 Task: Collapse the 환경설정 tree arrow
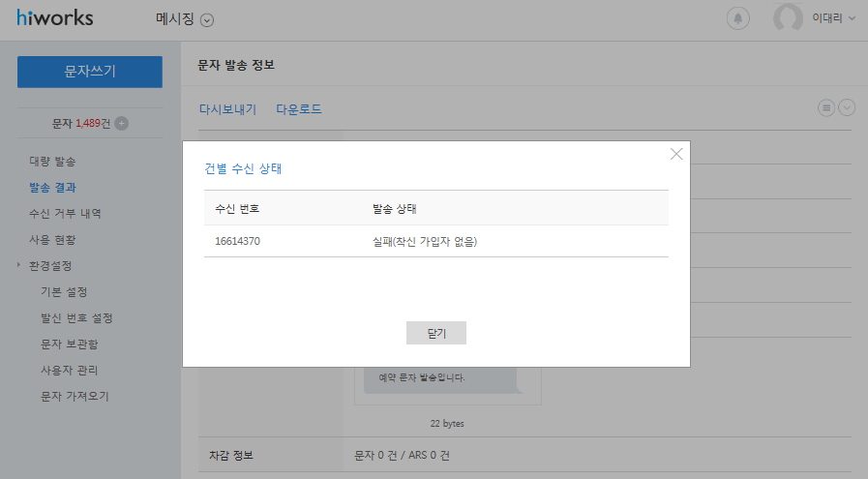pos(18,265)
